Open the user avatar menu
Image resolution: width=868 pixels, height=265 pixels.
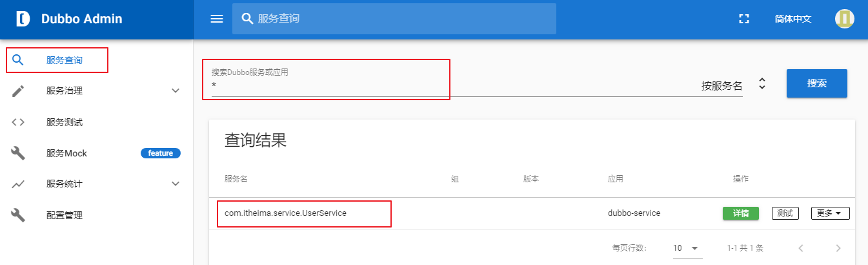point(844,19)
